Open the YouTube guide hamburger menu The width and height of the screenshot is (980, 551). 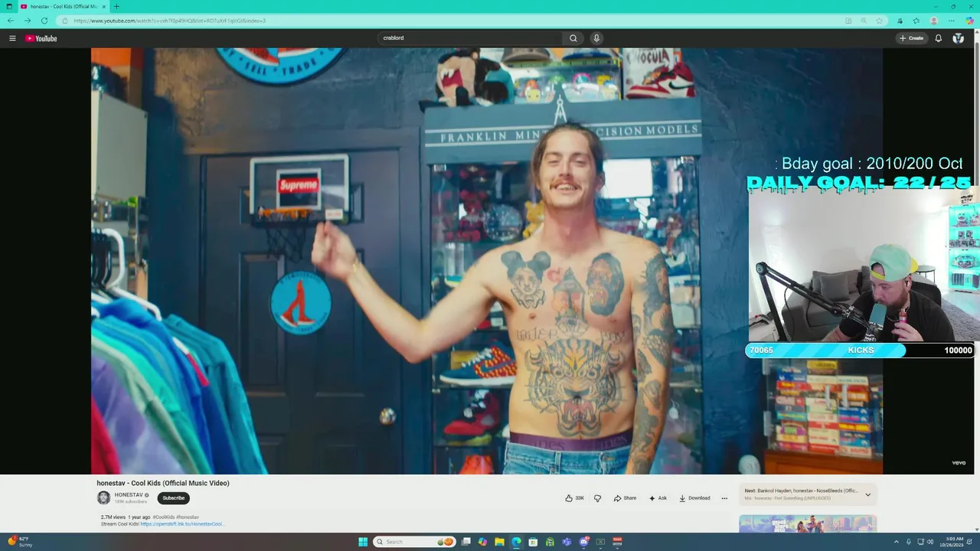point(12,38)
